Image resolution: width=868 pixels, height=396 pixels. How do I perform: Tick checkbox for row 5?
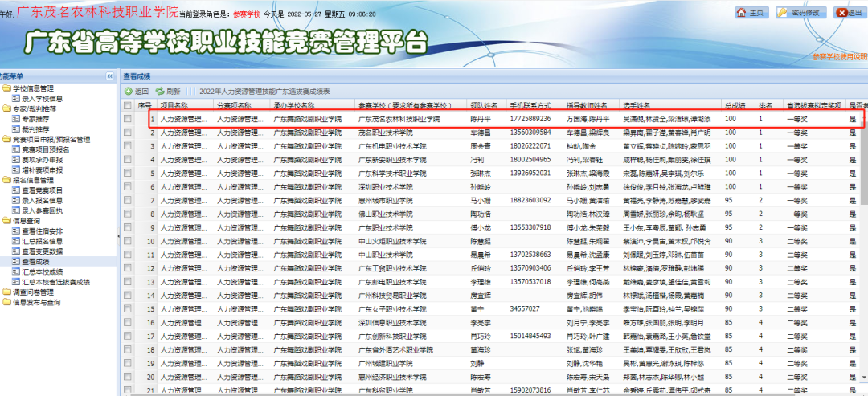click(x=128, y=173)
